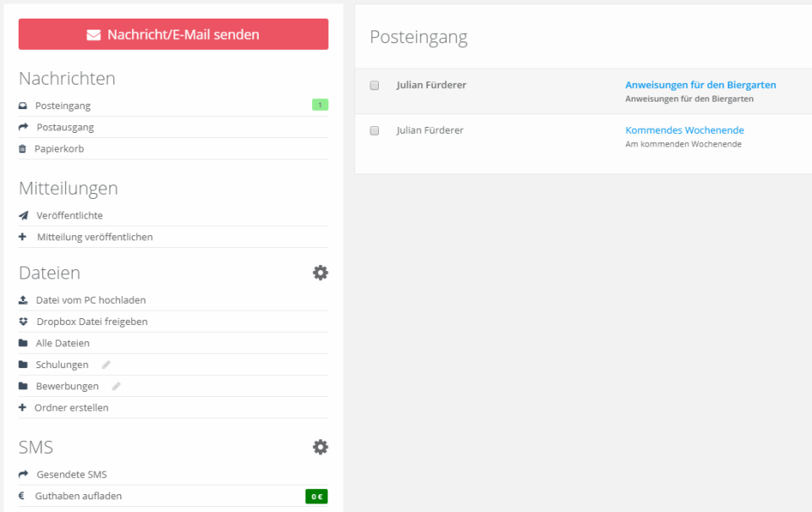
Task: Open the SMS settings gear
Action: (x=320, y=447)
